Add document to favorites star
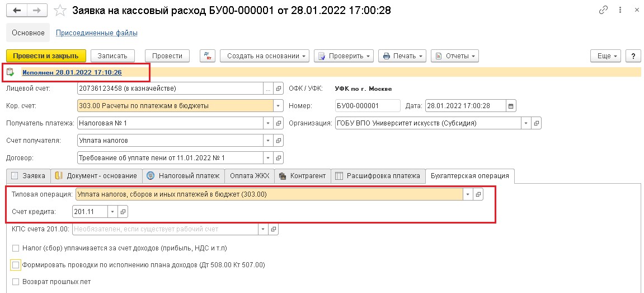 [x=59, y=11]
